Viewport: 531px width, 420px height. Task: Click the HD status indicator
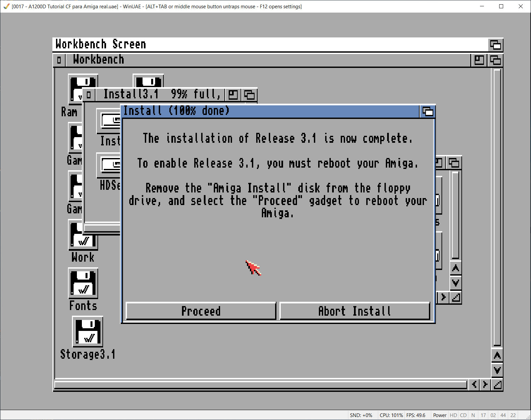pos(453,415)
